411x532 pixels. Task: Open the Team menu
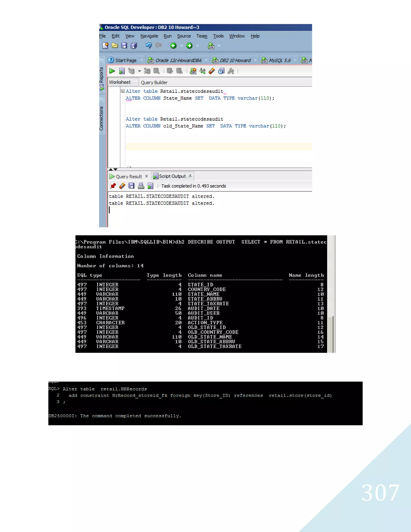[202, 36]
